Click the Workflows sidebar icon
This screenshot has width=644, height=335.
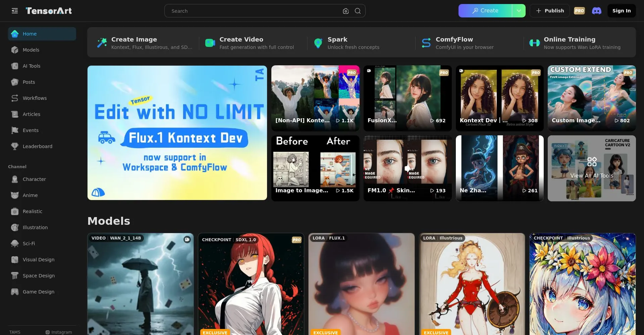15,98
